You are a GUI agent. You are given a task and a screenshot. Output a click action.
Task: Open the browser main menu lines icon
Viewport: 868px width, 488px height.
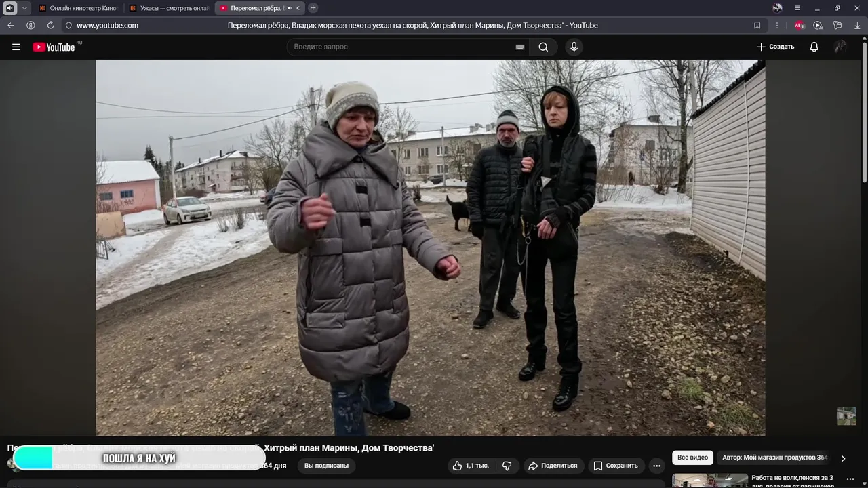tap(797, 8)
